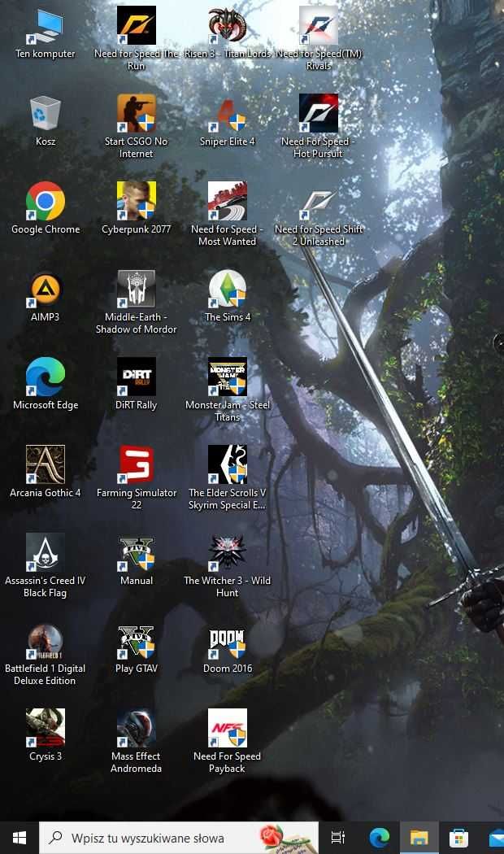Screen dimensions: 504x854
Task: Click Assassin's Creed IV Black Flag icon
Action: click(x=46, y=552)
